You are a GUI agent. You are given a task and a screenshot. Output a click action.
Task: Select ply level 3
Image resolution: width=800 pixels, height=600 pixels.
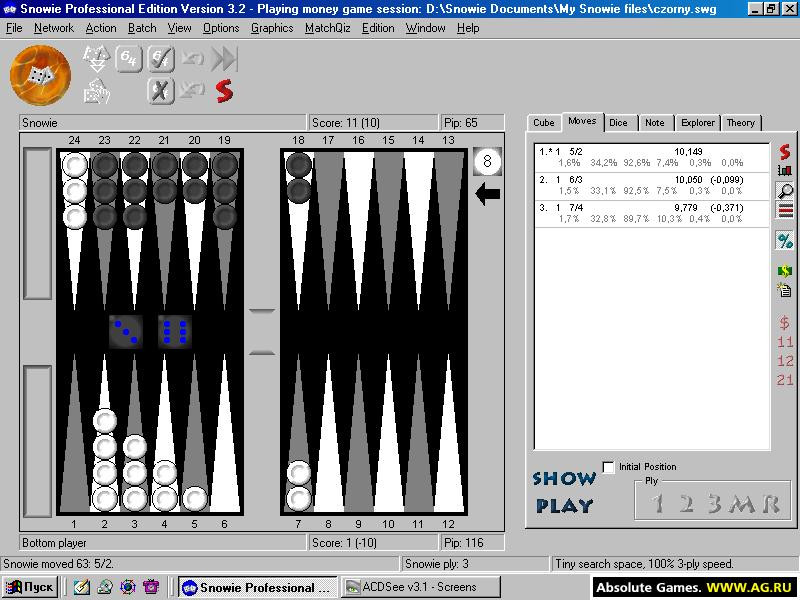click(x=715, y=503)
